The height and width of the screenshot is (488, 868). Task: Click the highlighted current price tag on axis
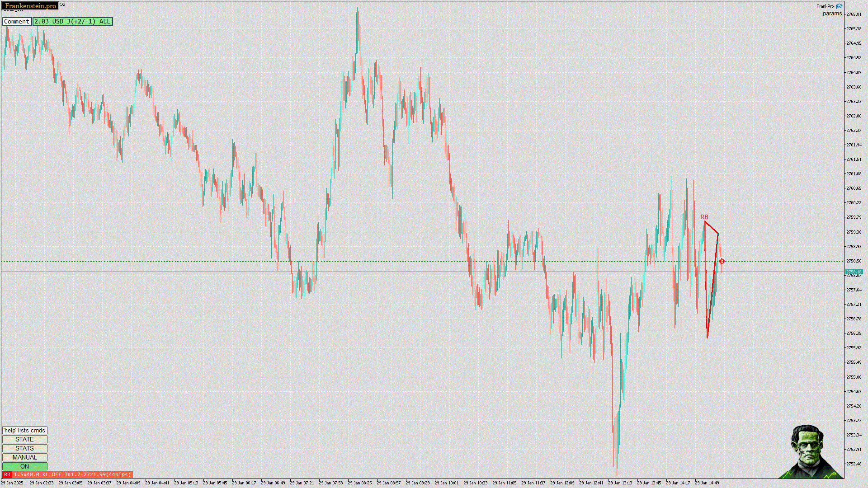coord(853,272)
